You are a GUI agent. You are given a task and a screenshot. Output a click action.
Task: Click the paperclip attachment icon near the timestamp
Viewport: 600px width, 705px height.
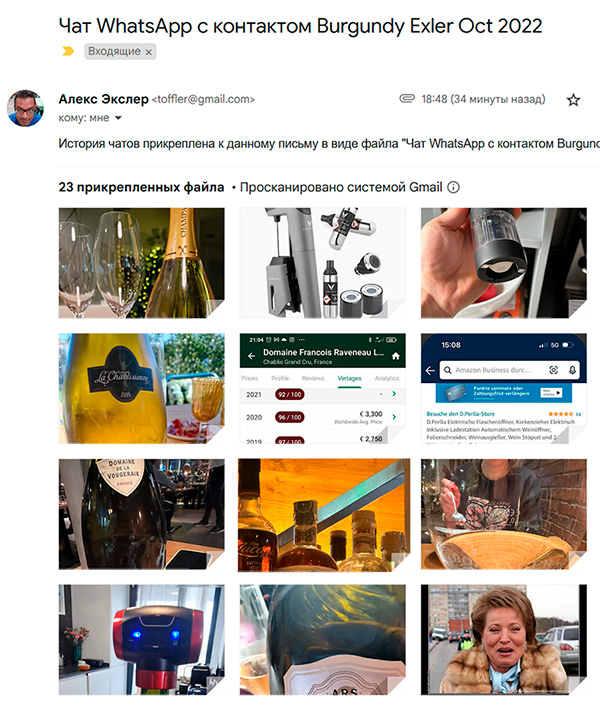[407, 98]
